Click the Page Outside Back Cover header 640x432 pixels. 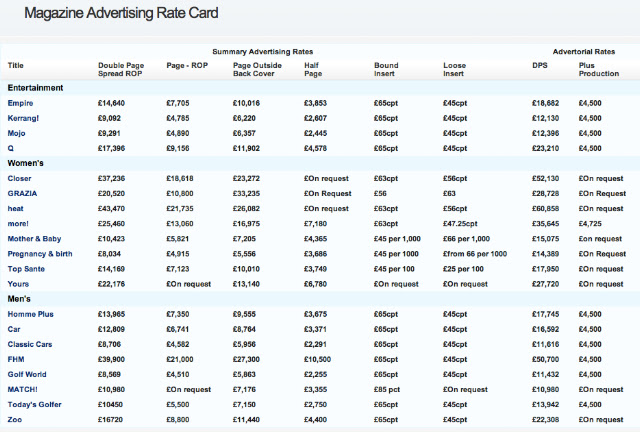257,70
